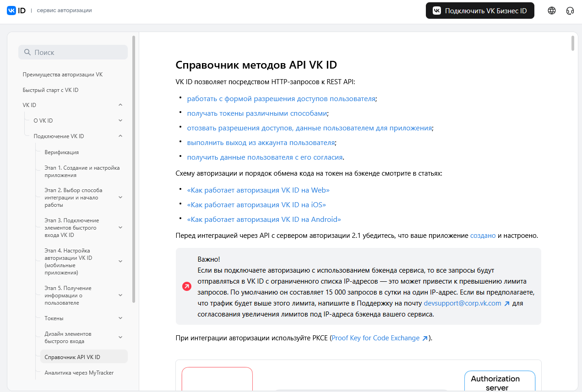Select Аналитика через MyTracker menu item
Screen dimensions: 582x392
coord(79,373)
